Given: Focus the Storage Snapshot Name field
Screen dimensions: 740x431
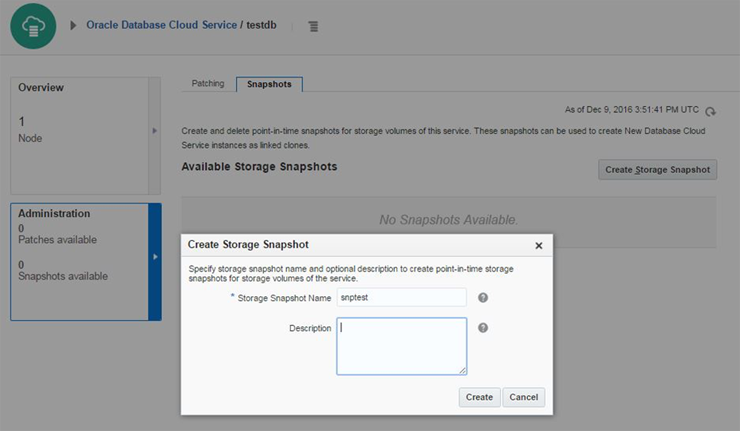Looking at the screenshot, I should (x=401, y=297).
